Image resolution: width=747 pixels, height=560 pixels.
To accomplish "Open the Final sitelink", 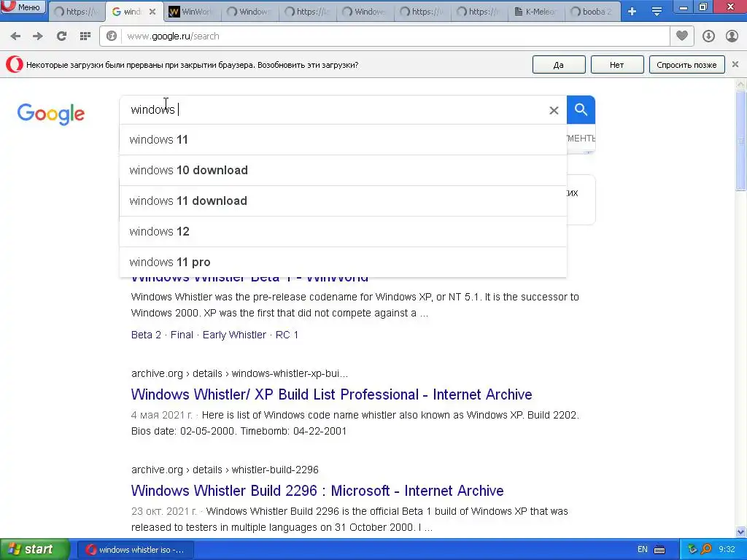I will click(182, 335).
